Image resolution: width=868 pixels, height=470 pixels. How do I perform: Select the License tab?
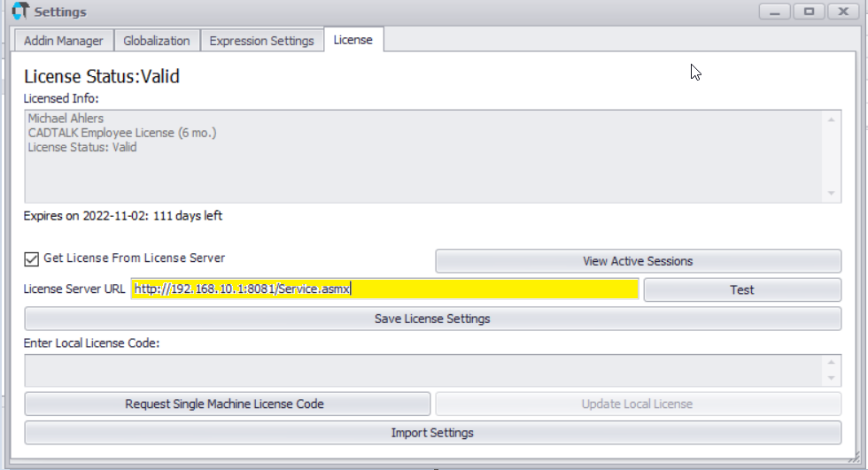[353, 40]
